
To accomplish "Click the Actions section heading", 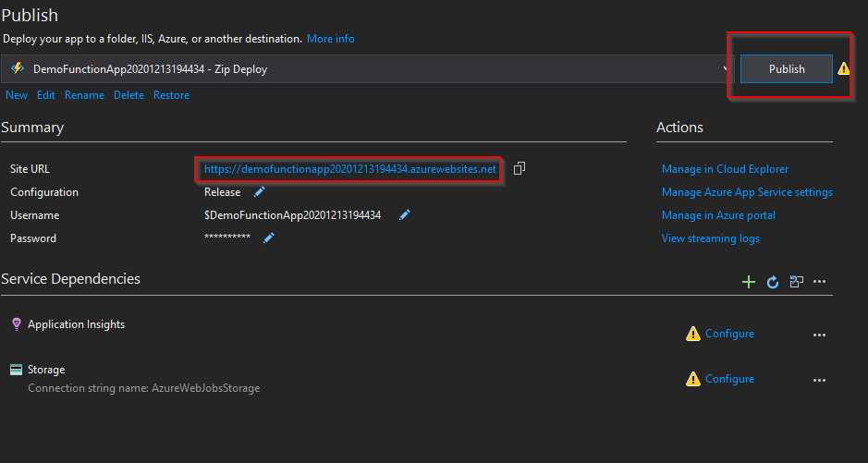I will point(679,128).
